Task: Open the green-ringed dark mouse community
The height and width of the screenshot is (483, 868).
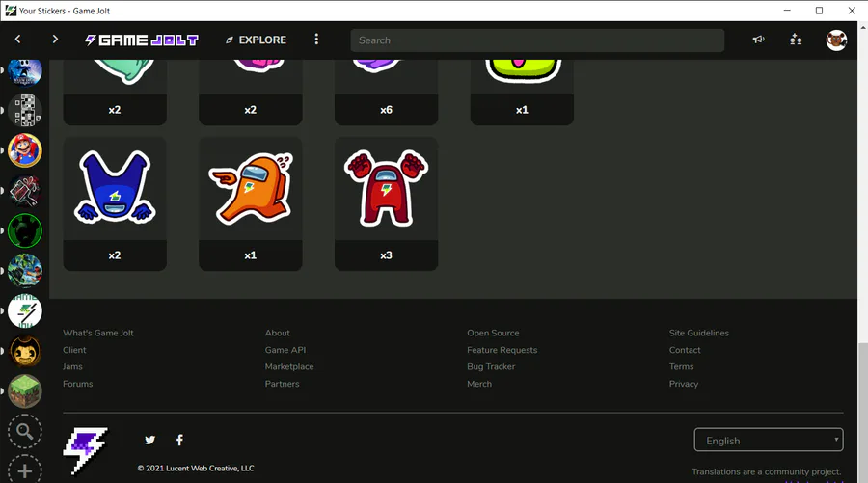Action: 25,230
